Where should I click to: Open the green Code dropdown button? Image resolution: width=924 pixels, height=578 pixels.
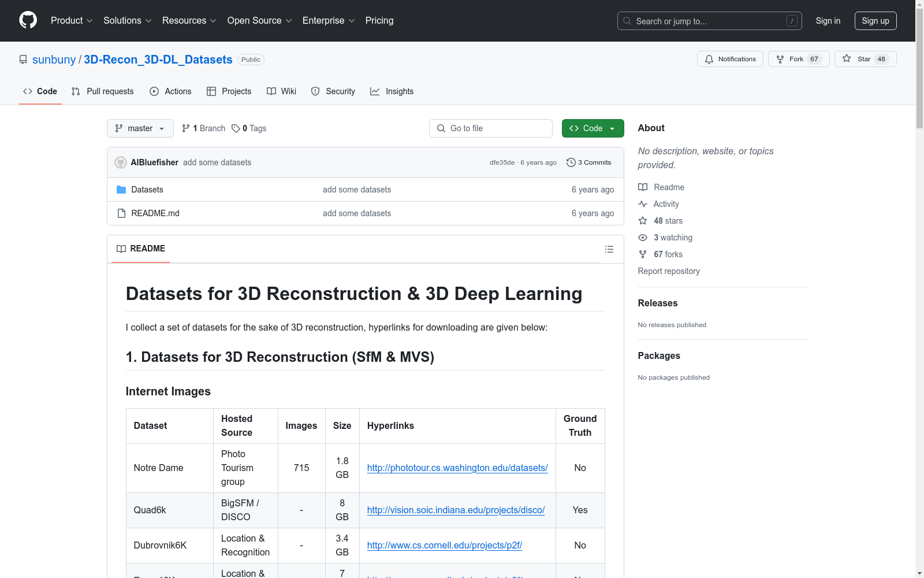point(593,128)
